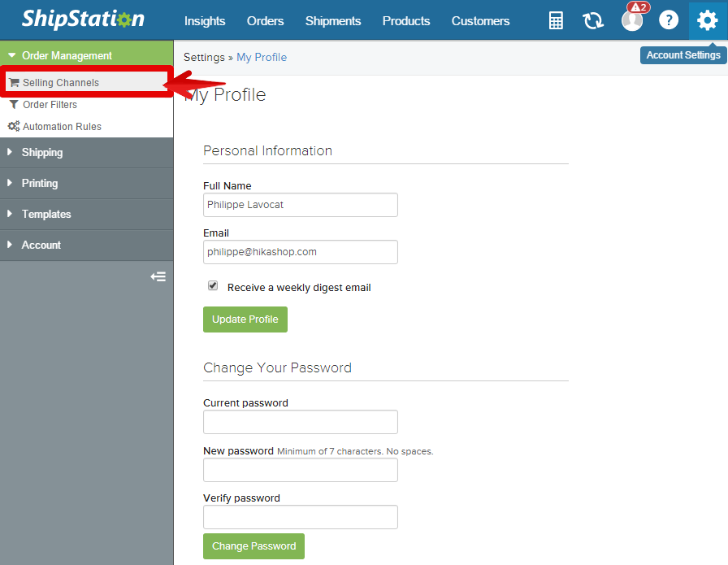Select Selling Channels in the sidebar
The image size is (728, 565).
(86, 82)
